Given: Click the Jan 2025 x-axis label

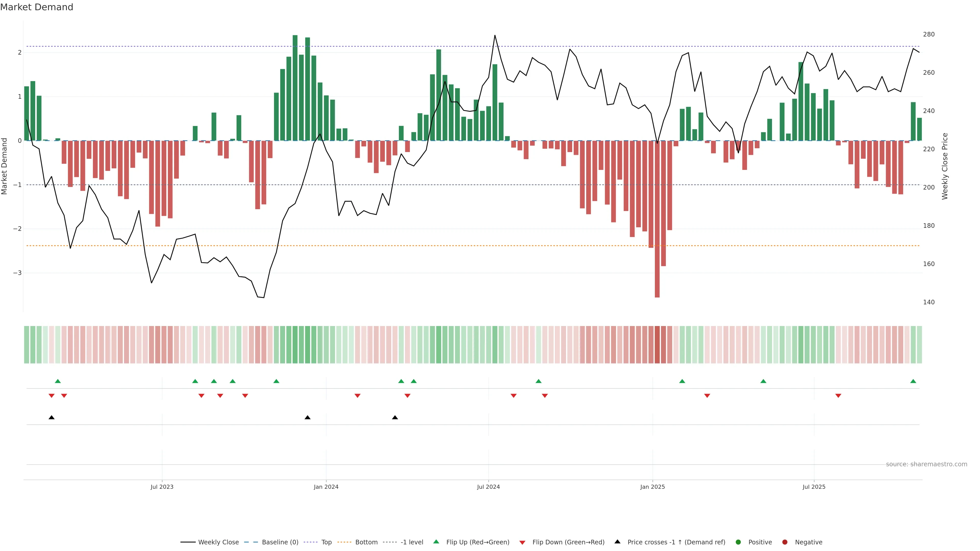Looking at the screenshot, I should point(653,487).
